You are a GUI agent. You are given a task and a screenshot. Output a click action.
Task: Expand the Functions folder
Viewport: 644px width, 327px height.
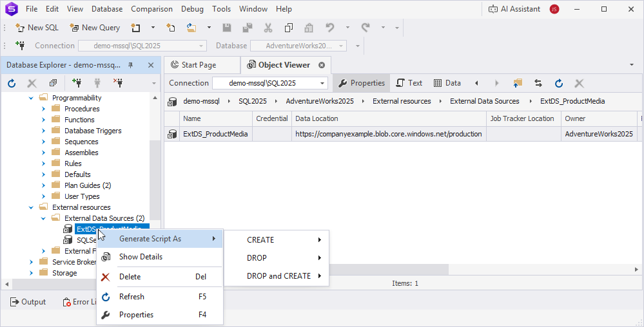pos(44,120)
